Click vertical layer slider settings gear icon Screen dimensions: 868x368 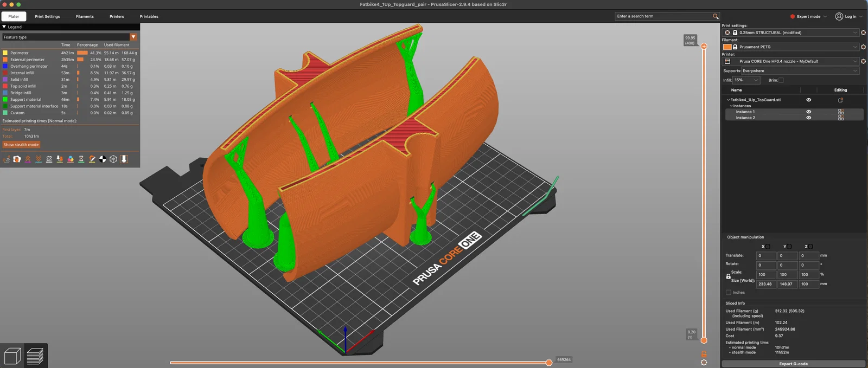704,363
